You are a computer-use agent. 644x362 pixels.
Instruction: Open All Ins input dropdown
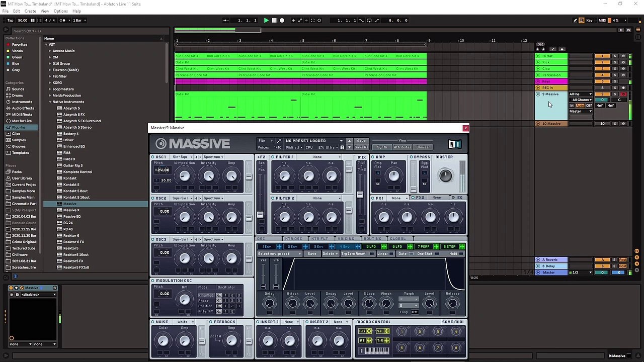click(x=581, y=94)
